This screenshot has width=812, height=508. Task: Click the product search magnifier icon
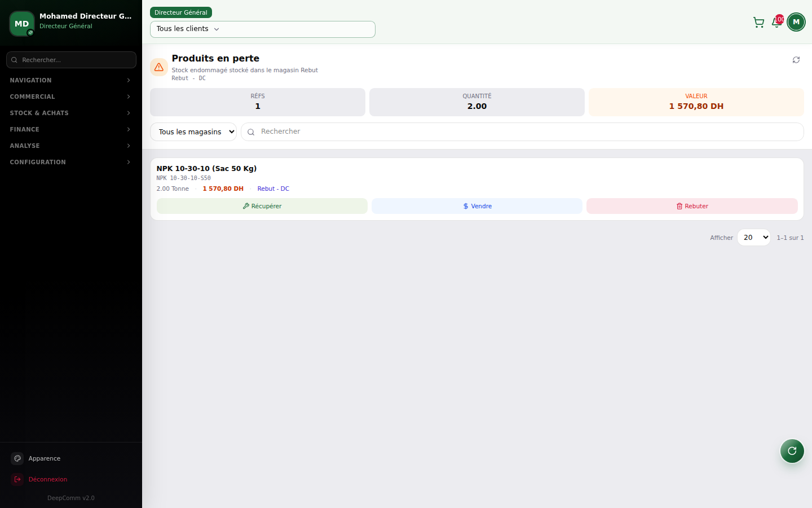[x=251, y=132]
